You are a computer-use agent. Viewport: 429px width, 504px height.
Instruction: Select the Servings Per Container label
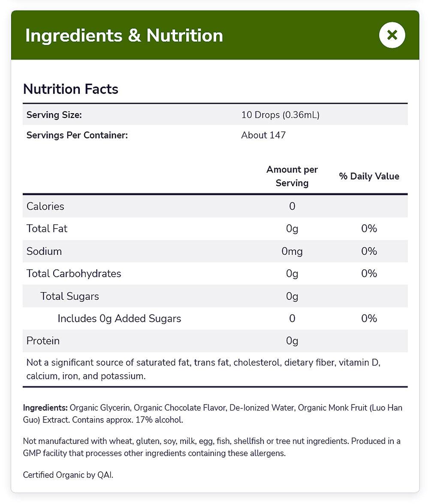(77, 135)
